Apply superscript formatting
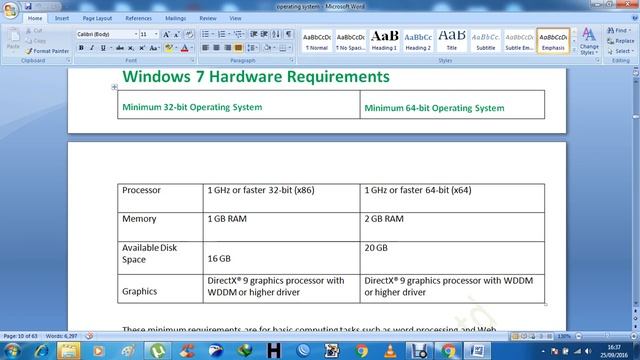Screen dimensions: 640x360 142,48
